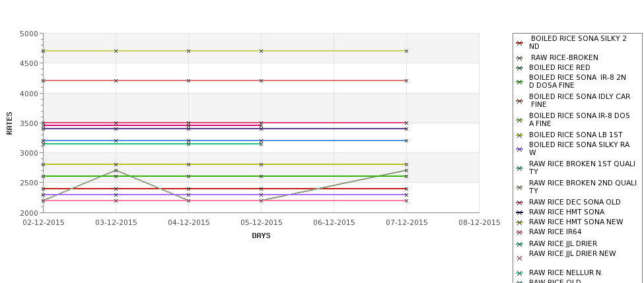Click the BOILED RICE RED legend marker
644x283 pixels.
pos(519,68)
